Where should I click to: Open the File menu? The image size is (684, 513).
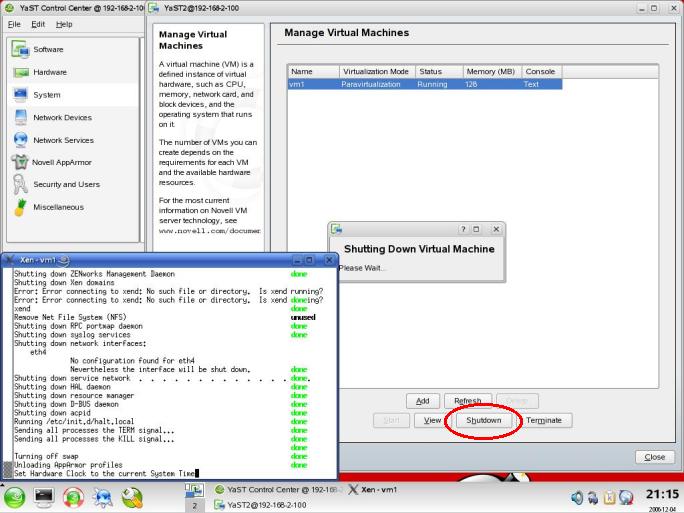coord(14,24)
